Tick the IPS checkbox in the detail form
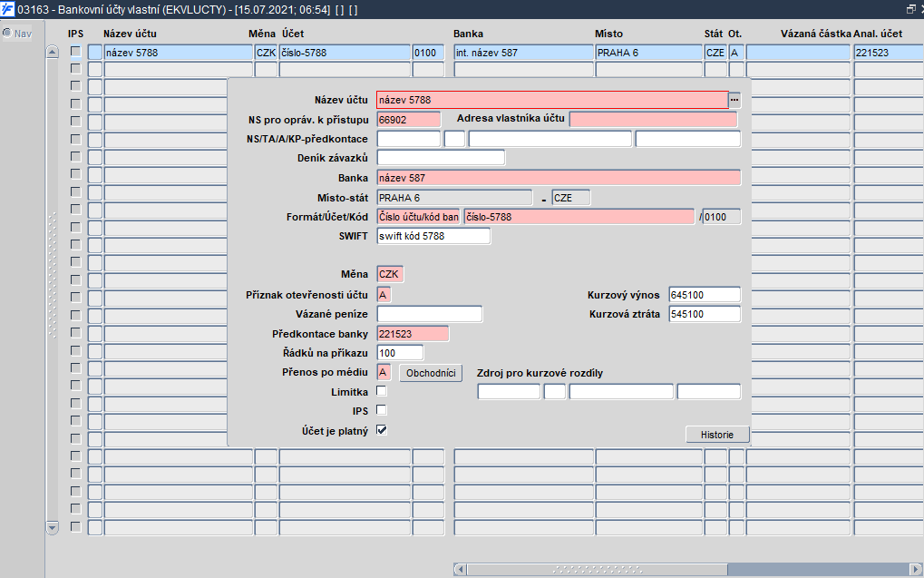Screen dimensions: 924x578 point(382,410)
